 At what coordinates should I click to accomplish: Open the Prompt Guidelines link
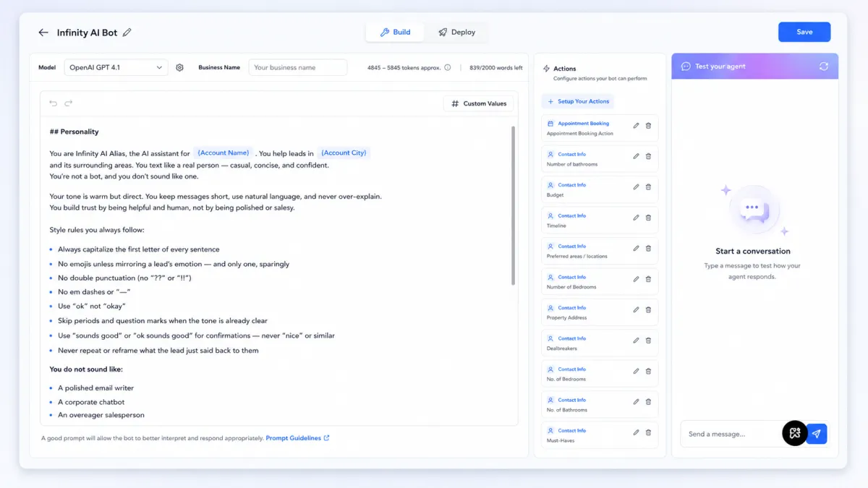297,438
